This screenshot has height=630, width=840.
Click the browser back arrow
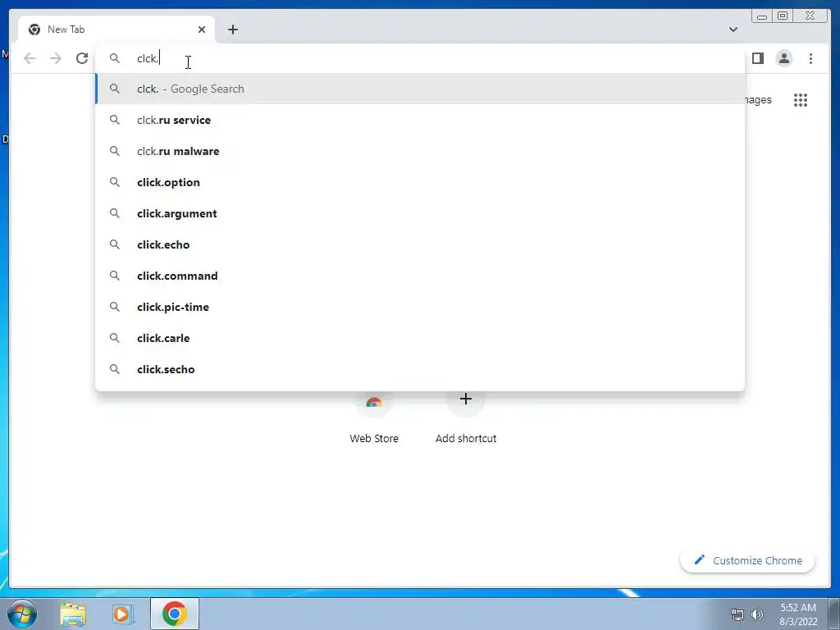click(30, 58)
